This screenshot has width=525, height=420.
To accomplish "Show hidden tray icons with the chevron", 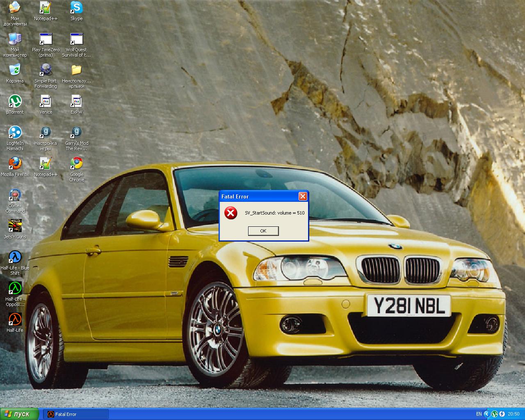I will 487,414.
